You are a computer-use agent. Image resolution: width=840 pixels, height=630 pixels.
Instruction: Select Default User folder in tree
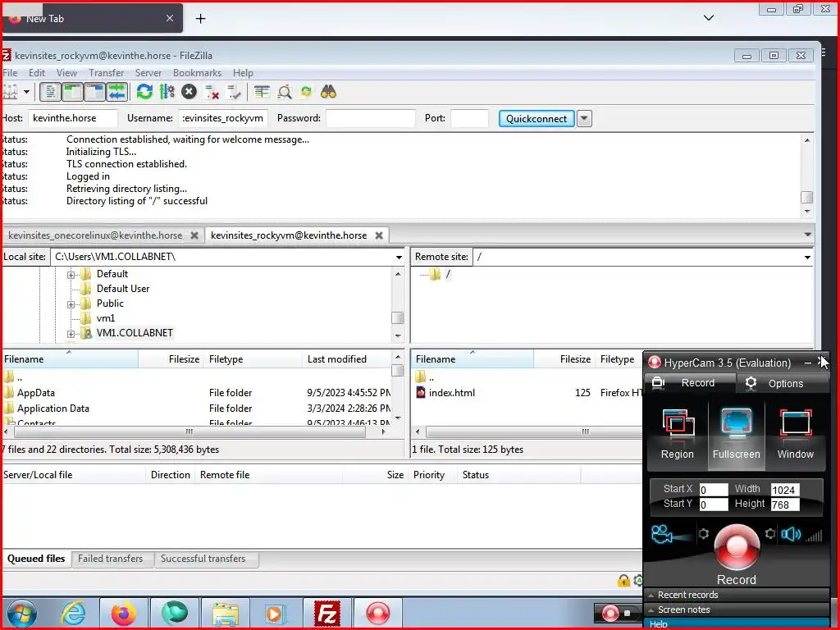[123, 289]
